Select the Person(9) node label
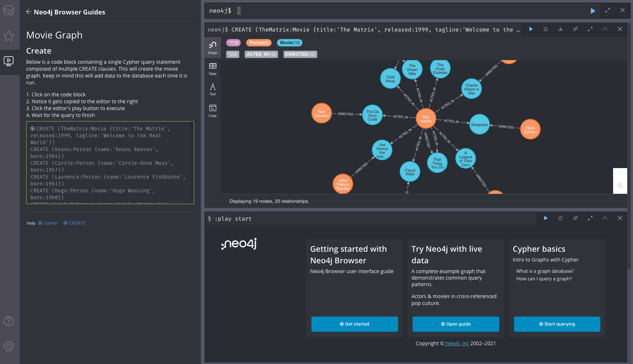Viewport: 633px width, 364px height. (259, 43)
